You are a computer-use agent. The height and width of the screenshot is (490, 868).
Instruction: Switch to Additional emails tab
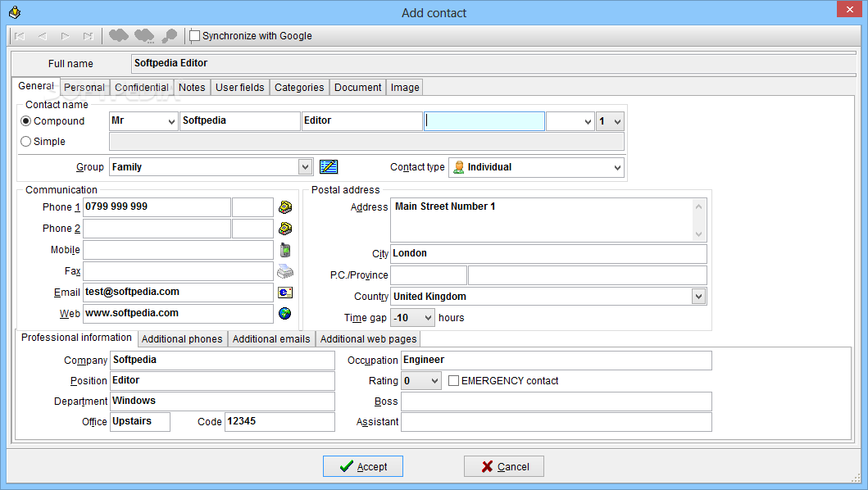click(x=271, y=339)
